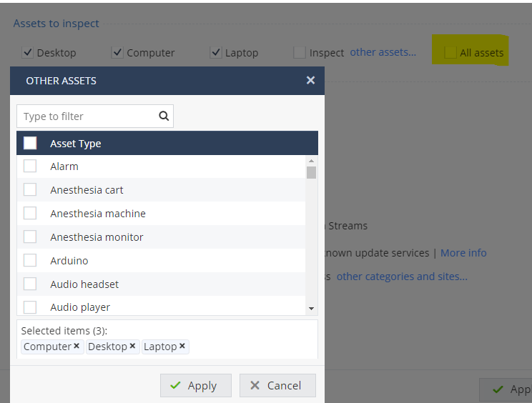Select the Anesthesia cart row text
The image size is (532, 403).
click(x=87, y=190)
